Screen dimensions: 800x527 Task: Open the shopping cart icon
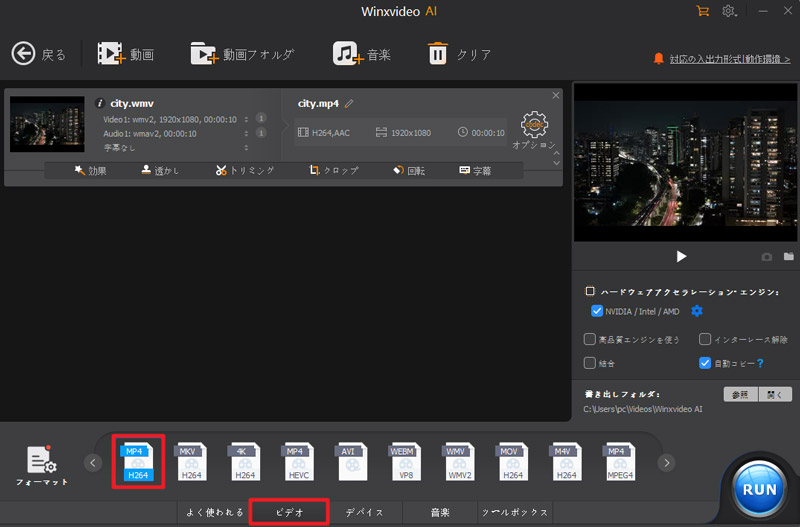tap(703, 11)
